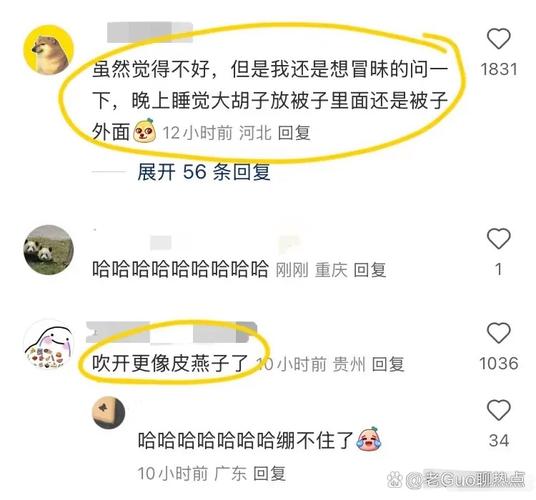The image size is (536, 500).
Task: Reply to the 贵州 comment via 回复
Action: [388, 364]
